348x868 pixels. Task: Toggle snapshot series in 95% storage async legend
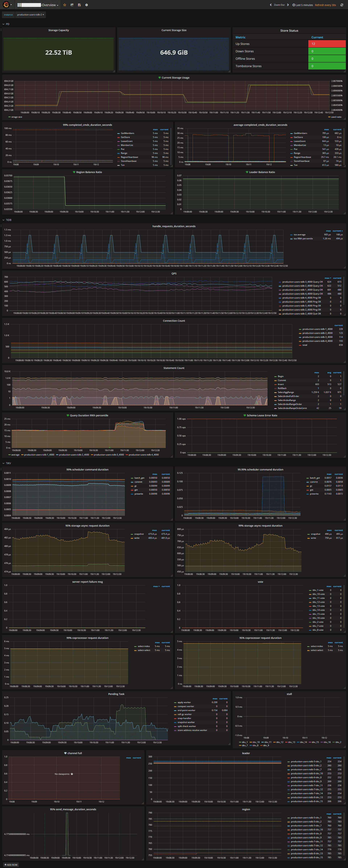(x=139, y=534)
